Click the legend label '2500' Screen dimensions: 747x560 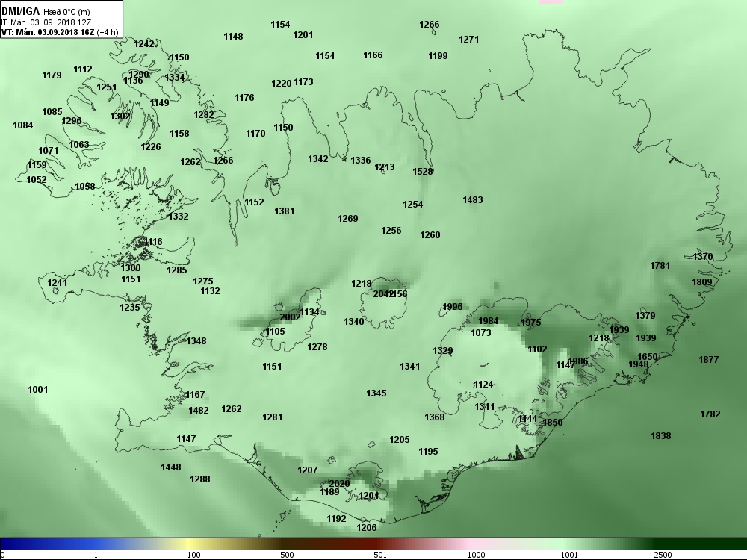(x=663, y=555)
